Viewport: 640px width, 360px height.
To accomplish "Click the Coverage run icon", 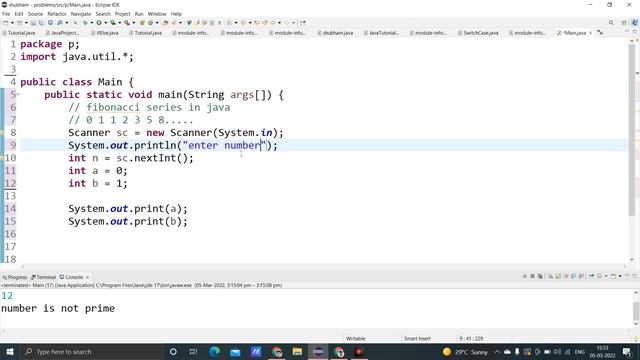I will click(113, 23).
